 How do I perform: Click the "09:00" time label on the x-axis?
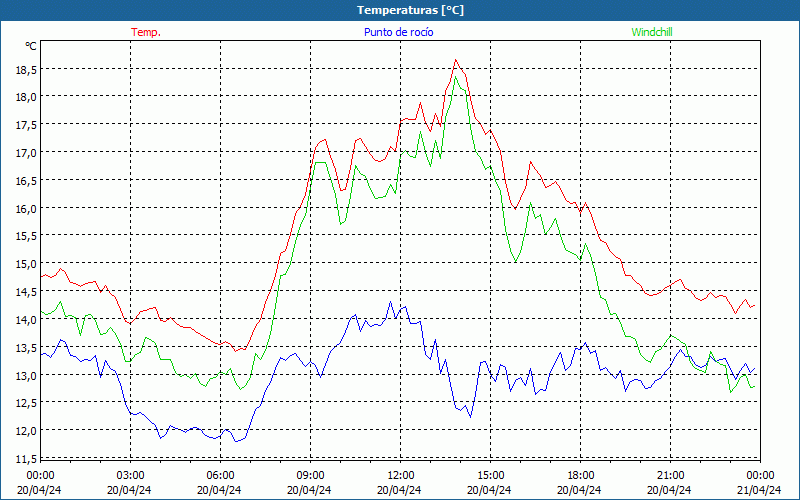coord(310,476)
